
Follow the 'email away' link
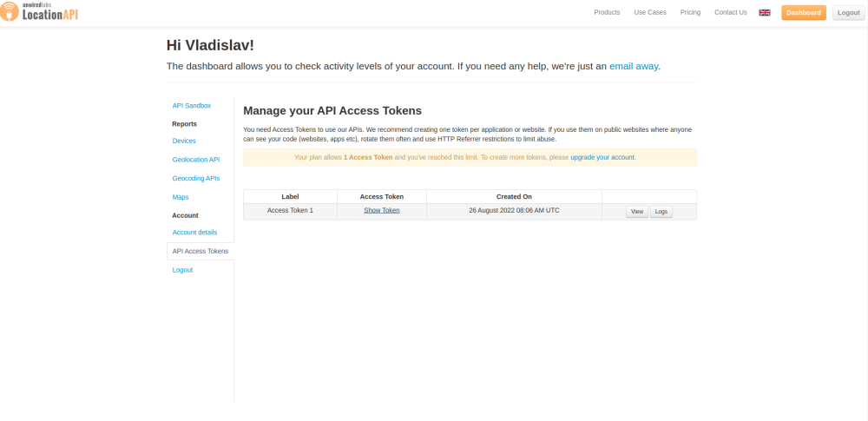[634, 66]
